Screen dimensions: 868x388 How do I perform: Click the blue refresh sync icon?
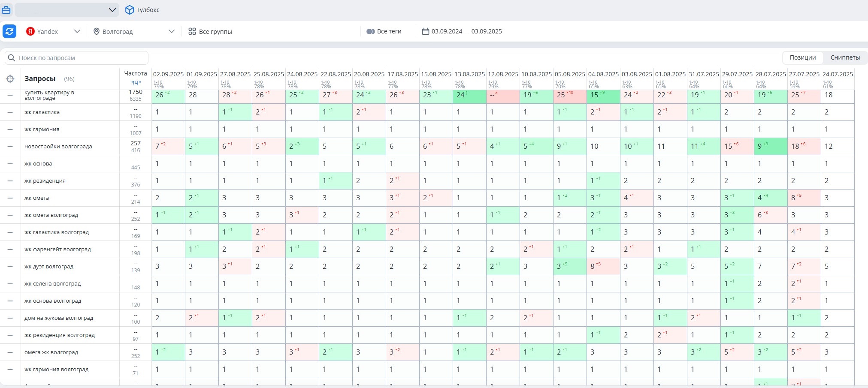tap(9, 31)
